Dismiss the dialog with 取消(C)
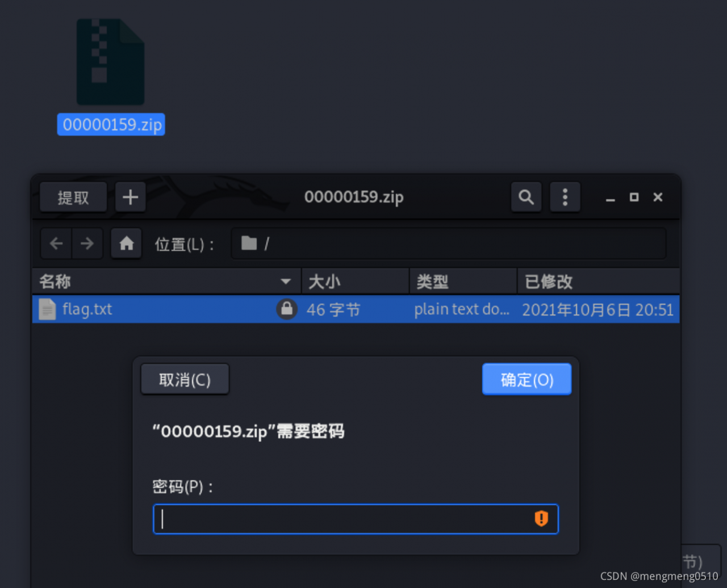 coord(185,379)
